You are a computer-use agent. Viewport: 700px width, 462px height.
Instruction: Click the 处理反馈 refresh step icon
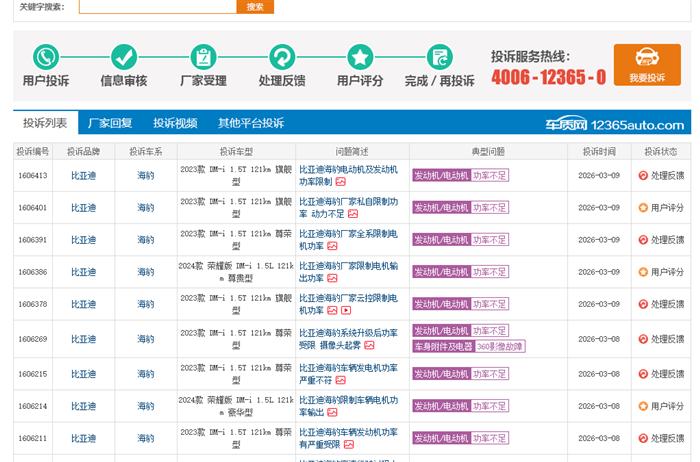point(282,57)
